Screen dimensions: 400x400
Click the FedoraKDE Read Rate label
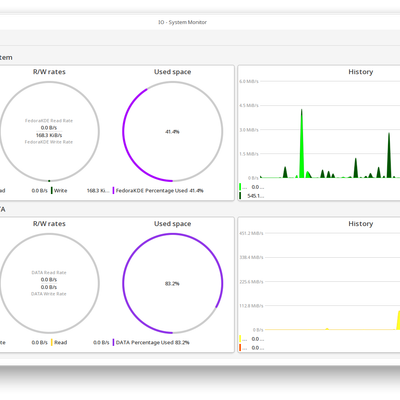49,121
